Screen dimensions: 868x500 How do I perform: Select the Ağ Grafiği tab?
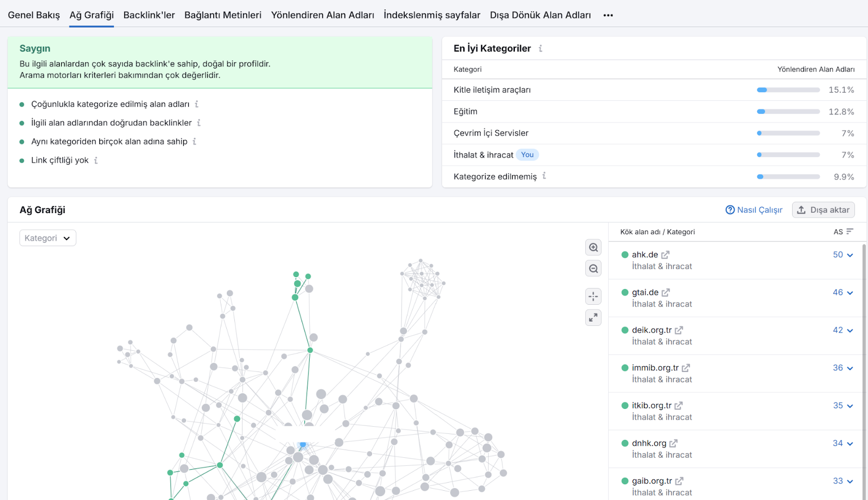[x=92, y=15]
